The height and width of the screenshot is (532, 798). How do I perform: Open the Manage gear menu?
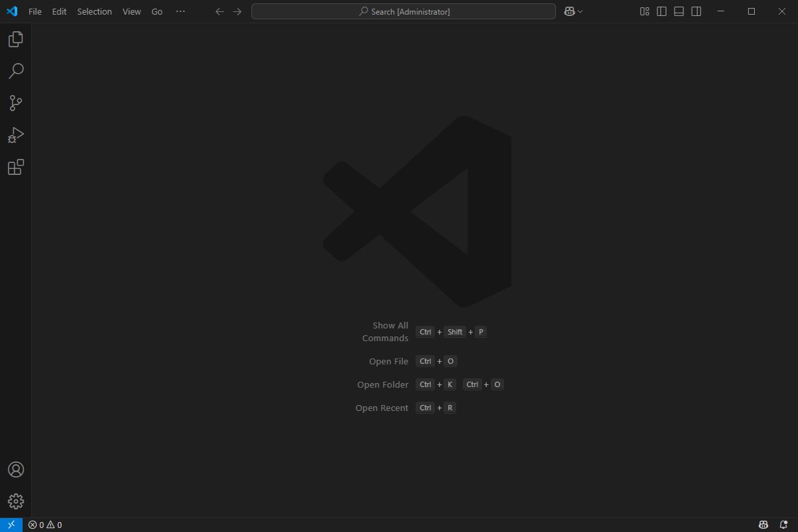click(x=16, y=501)
